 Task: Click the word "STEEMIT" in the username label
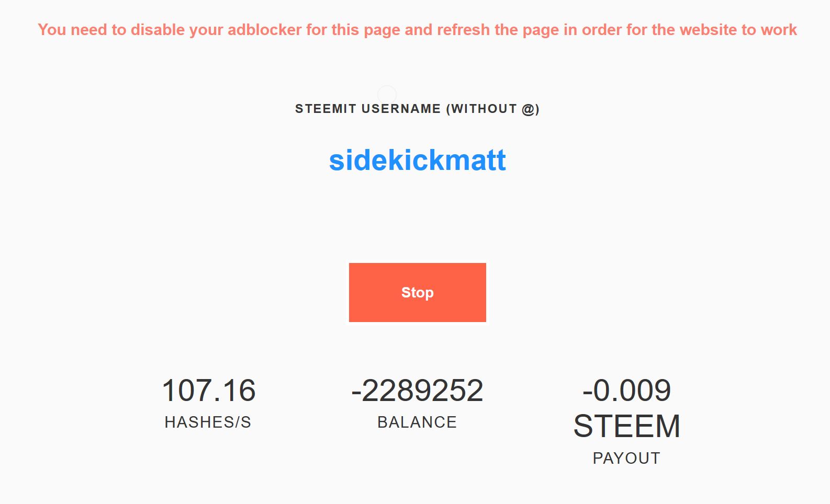coord(326,109)
